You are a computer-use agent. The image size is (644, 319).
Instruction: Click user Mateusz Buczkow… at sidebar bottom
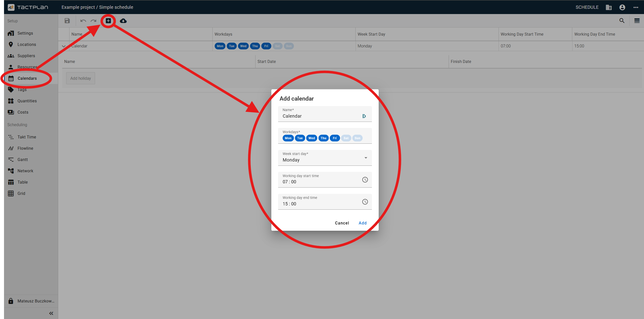[31, 301]
